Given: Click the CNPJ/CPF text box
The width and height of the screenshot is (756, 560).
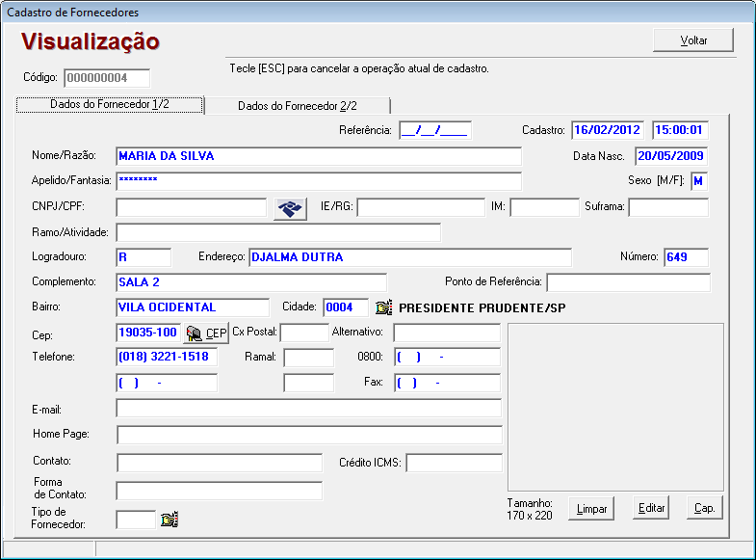Looking at the screenshot, I should click(191, 207).
